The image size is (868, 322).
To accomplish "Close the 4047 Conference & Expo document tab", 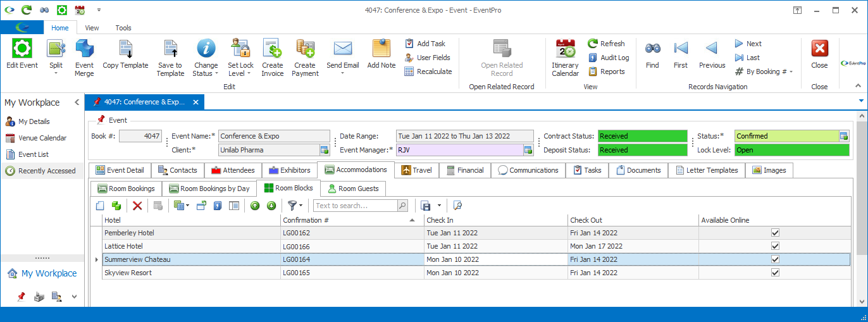I will coord(195,102).
